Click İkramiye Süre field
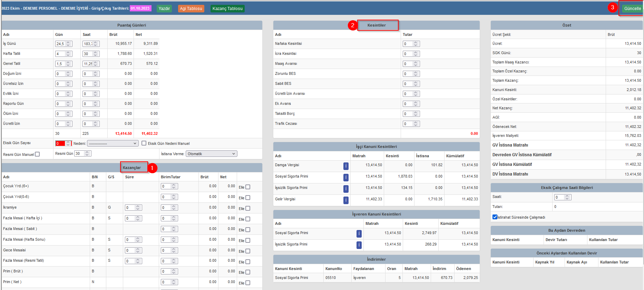The width and height of the screenshot is (644, 290). click(134, 208)
